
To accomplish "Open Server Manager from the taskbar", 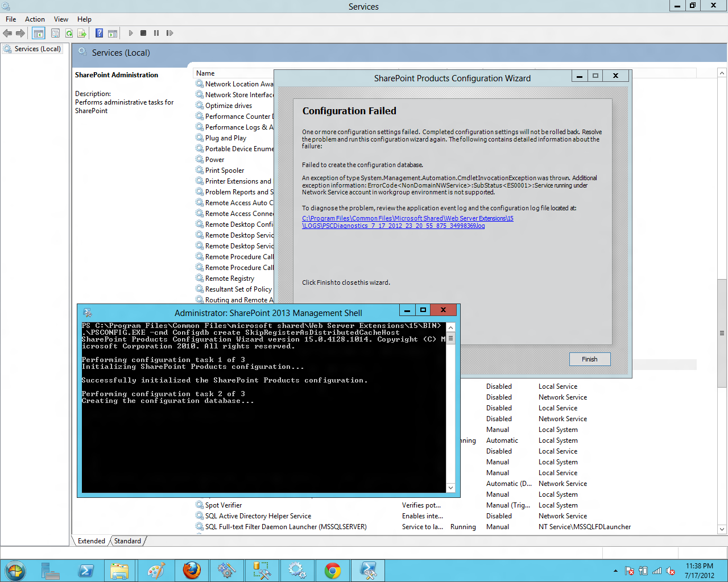I will pos(51,571).
